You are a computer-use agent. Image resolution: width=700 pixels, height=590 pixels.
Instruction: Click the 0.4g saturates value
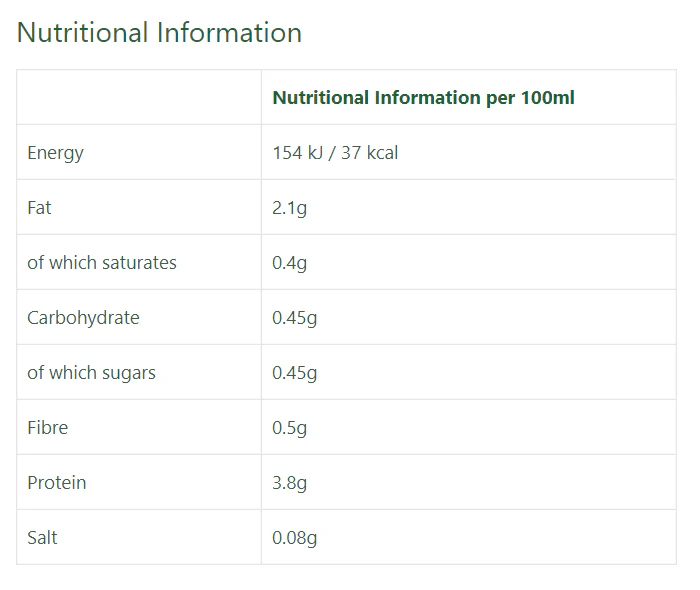289,263
